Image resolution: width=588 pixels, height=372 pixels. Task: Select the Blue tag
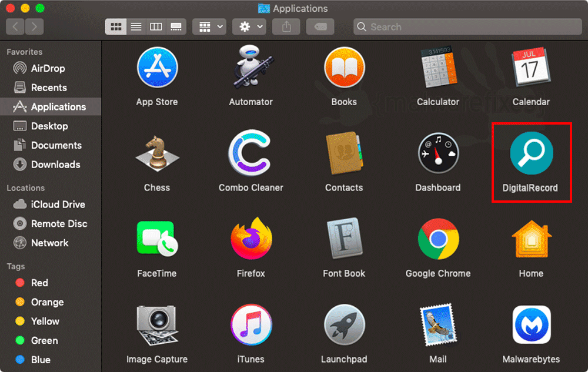pos(51,360)
